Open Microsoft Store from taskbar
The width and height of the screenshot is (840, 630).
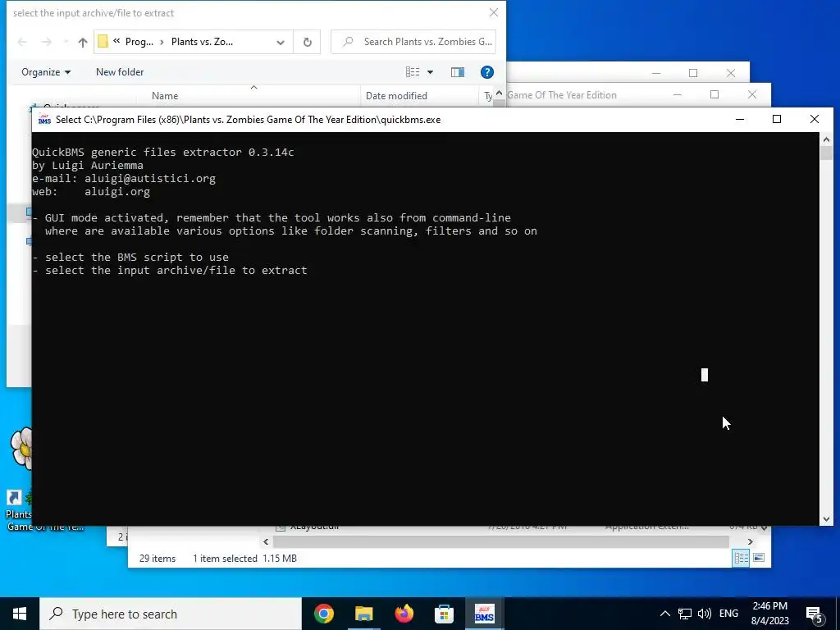(444, 614)
